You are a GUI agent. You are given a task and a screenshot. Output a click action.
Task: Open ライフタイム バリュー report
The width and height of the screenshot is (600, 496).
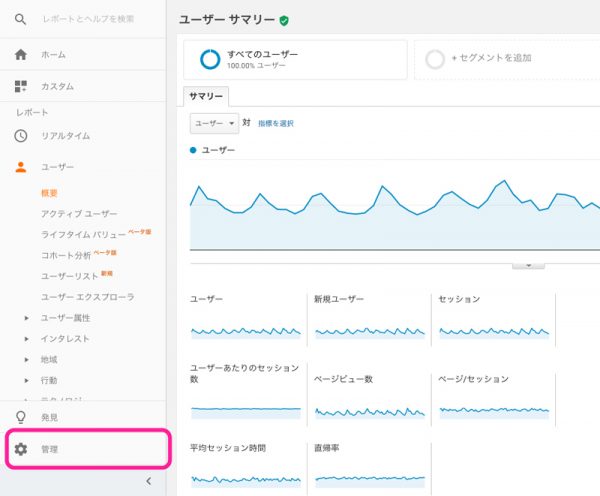click(x=83, y=234)
